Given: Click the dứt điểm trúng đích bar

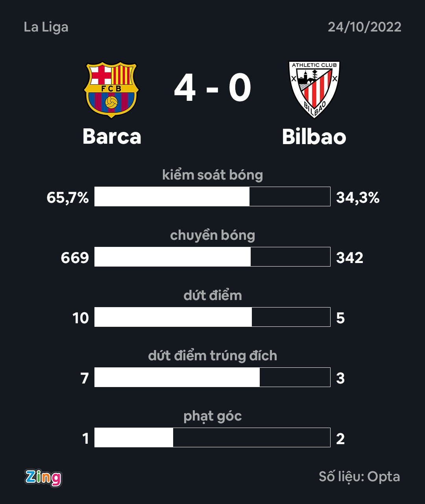Looking at the screenshot, I should (x=213, y=377).
